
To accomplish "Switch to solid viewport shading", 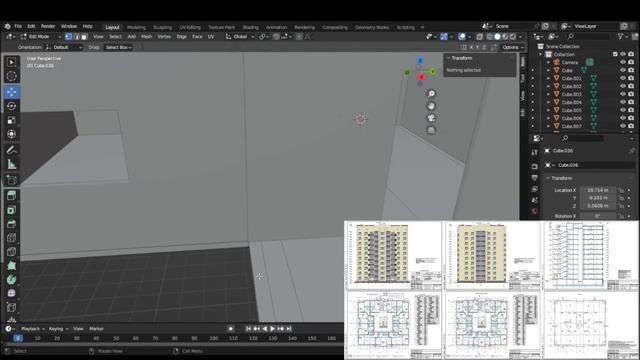I will [x=498, y=37].
